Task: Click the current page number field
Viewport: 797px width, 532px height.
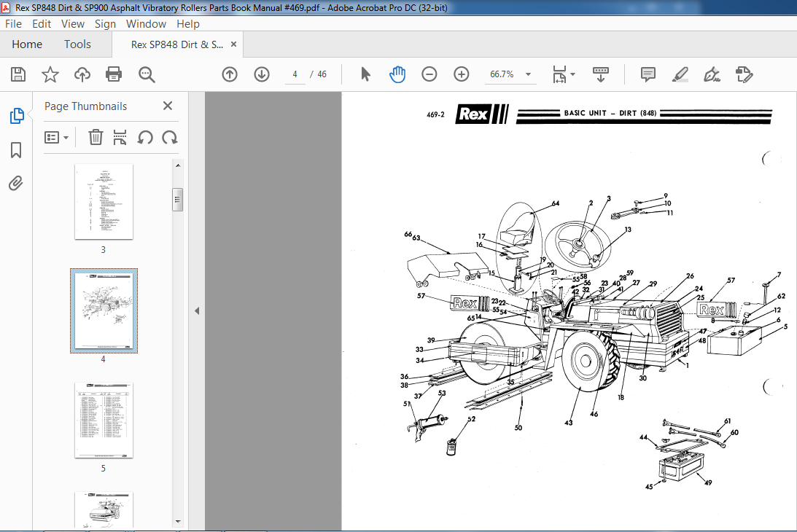Action: coord(295,74)
